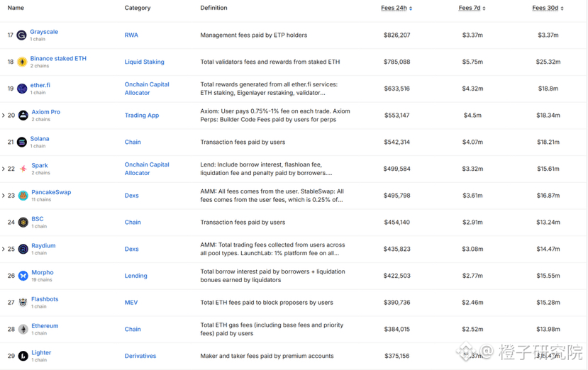Open the Spark protocol link

[x=40, y=165]
